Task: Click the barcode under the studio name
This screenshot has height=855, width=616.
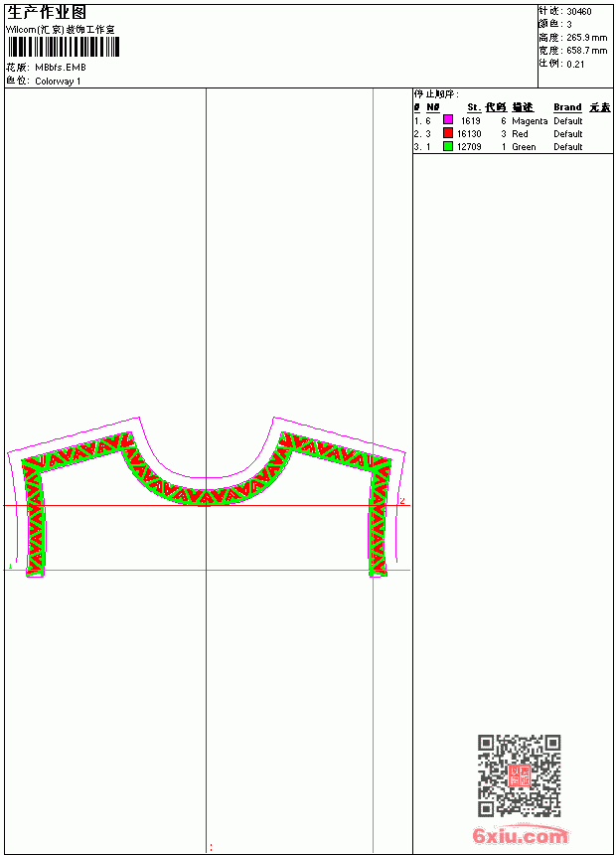Action: (64, 47)
